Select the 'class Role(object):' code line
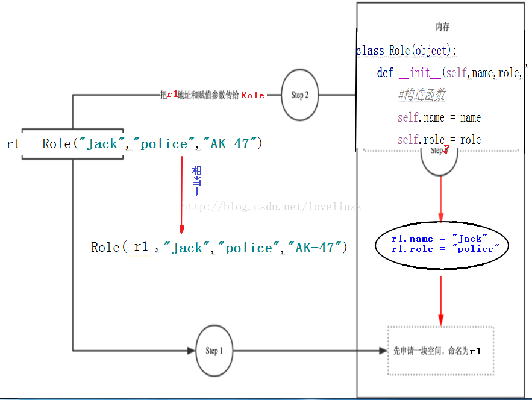 [x=407, y=51]
